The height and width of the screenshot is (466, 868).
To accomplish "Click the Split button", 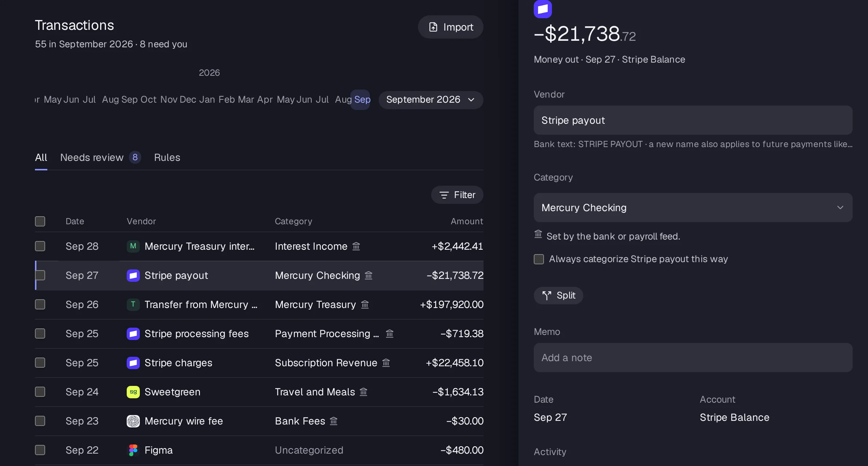I will tap(559, 296).
